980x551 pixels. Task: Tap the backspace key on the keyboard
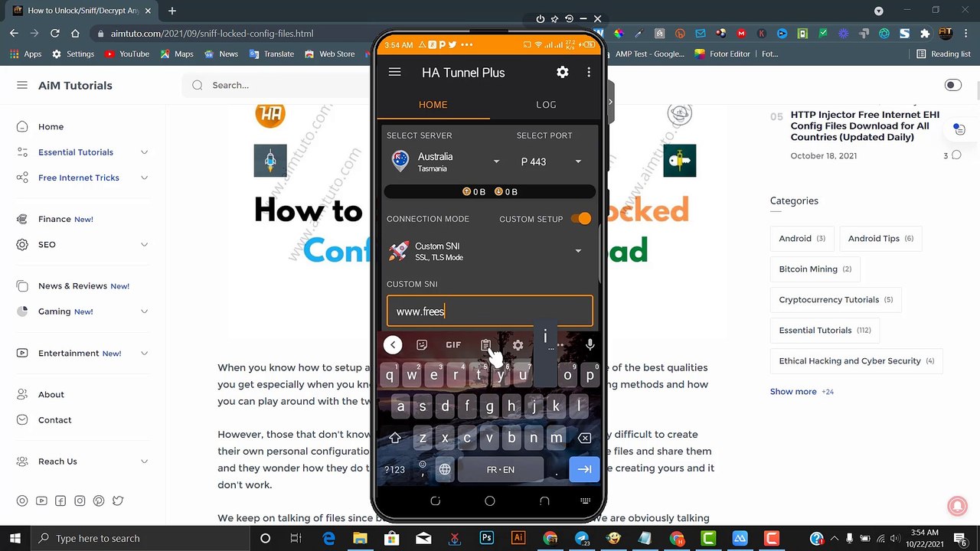coord(584,439)
